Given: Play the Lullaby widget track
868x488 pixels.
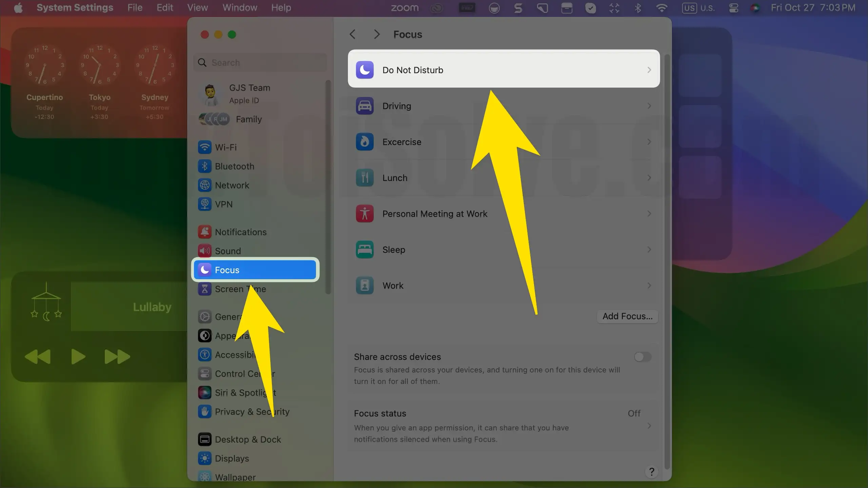Looking at the screenshot, I should (78, 357).
